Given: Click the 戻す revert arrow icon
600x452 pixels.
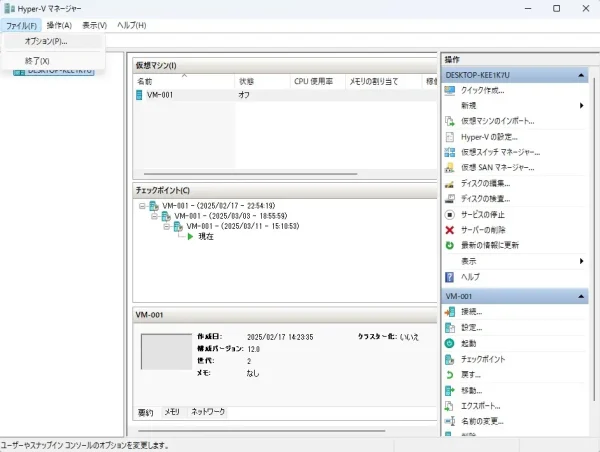Looking at the screenshot, I should 450,375.
